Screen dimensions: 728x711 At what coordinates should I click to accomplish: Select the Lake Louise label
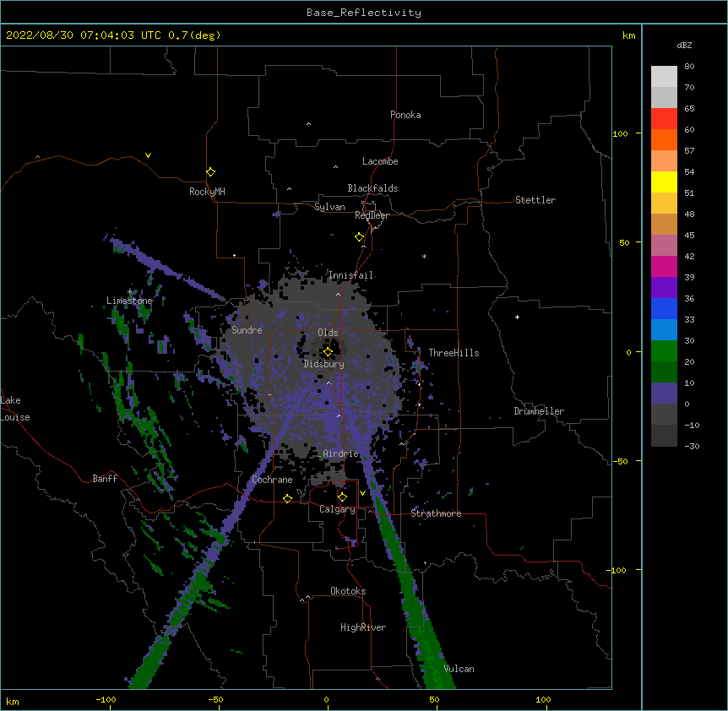15,409
